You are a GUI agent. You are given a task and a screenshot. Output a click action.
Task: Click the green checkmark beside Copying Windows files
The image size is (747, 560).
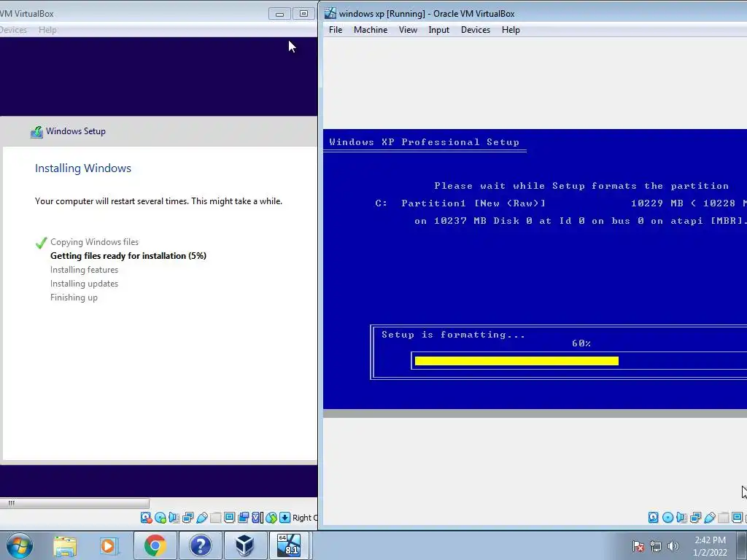tap(41, 243)
